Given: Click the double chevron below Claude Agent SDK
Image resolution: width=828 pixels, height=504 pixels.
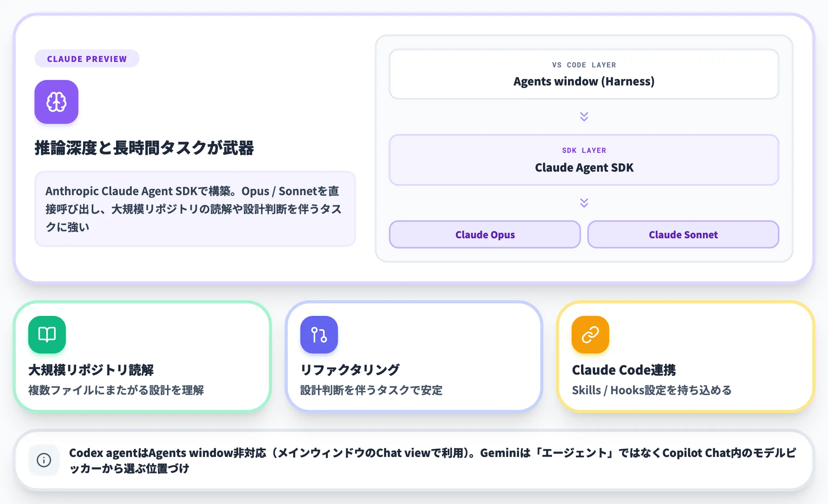Looking at the screenshot, I should [584, 203].
